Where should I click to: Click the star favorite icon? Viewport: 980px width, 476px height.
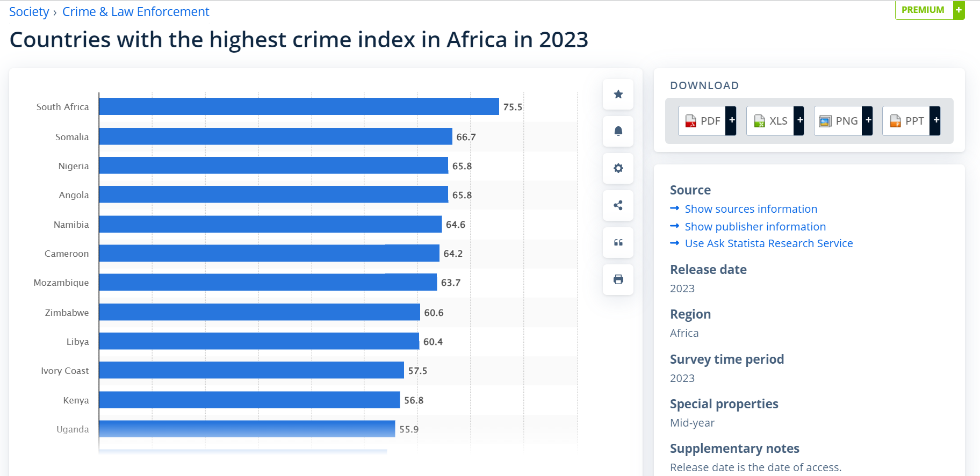pyautogui.click(x=618, y=95)
